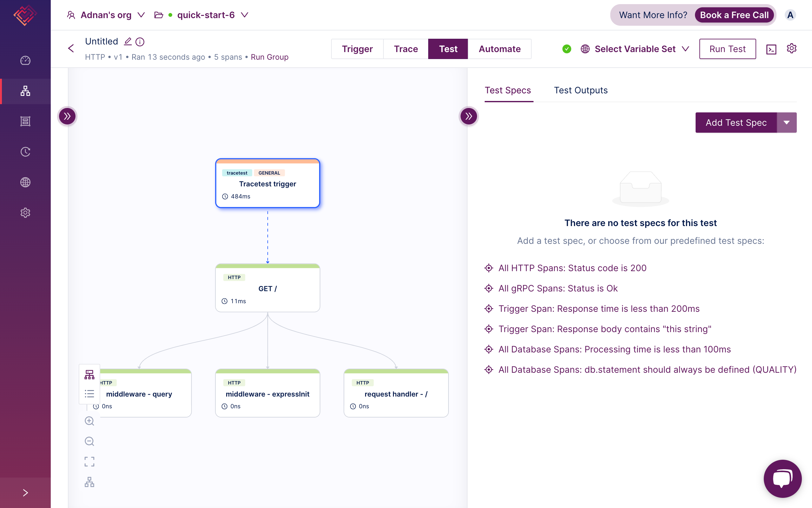
Task: Open the Add Test Spec dropdown arrow
Action: tap(787, 123)
